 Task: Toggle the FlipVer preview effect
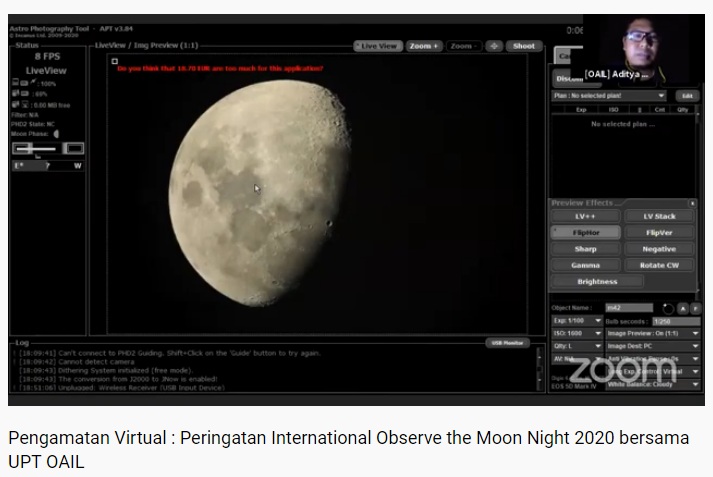coord(659,233)
